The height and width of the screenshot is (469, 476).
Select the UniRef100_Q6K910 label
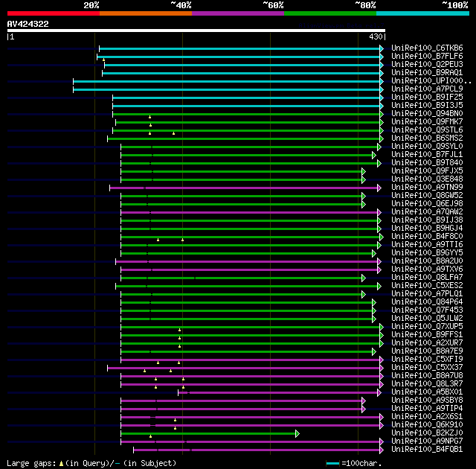[x=427, y=425]
